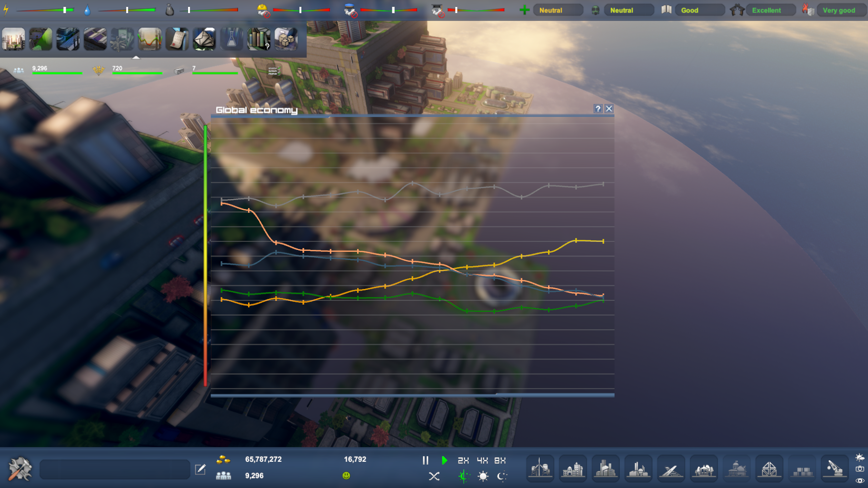Click the Very good fire safety field

point(842,10)
